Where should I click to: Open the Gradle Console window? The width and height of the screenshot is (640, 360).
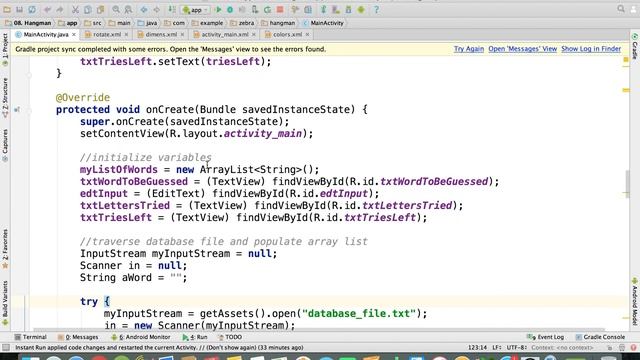pyautogui.click(x=600, y=337)
